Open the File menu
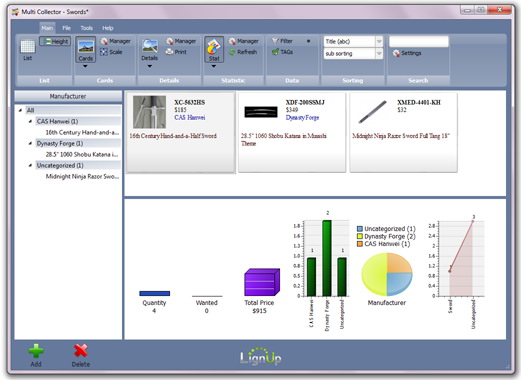Screen dimensions: 521x380 [66, 28]
